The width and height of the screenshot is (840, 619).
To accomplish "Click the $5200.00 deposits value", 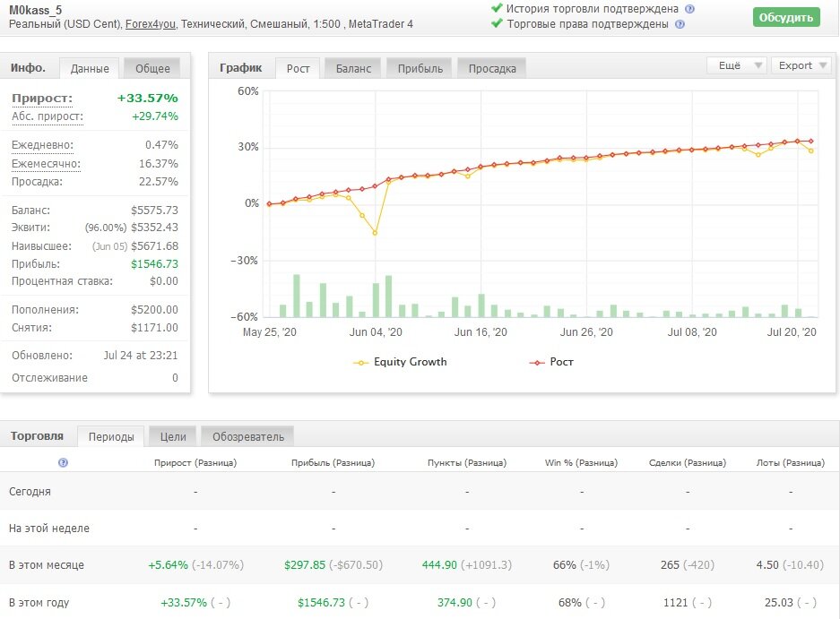I will 154,310.
